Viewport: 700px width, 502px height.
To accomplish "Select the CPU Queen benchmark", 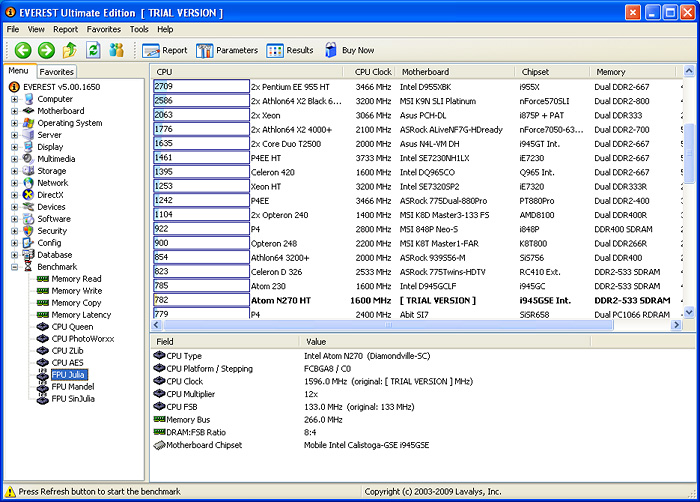I will coord(72,326).
